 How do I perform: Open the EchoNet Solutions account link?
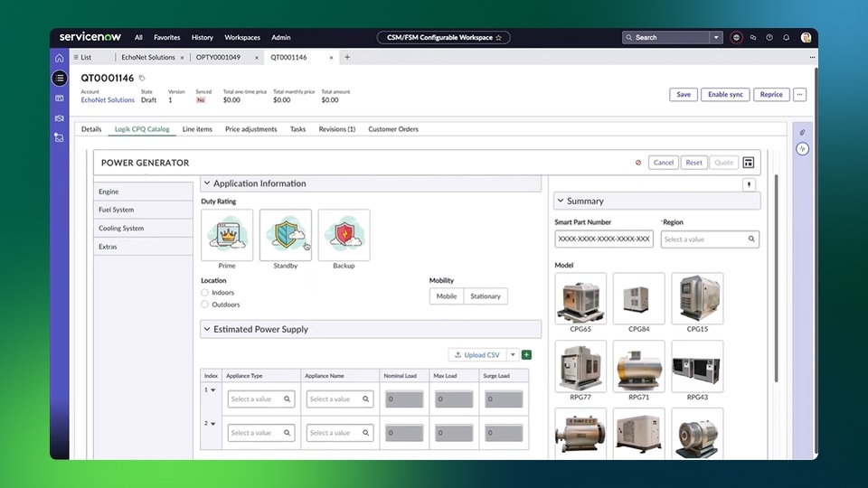click(108, 100)
